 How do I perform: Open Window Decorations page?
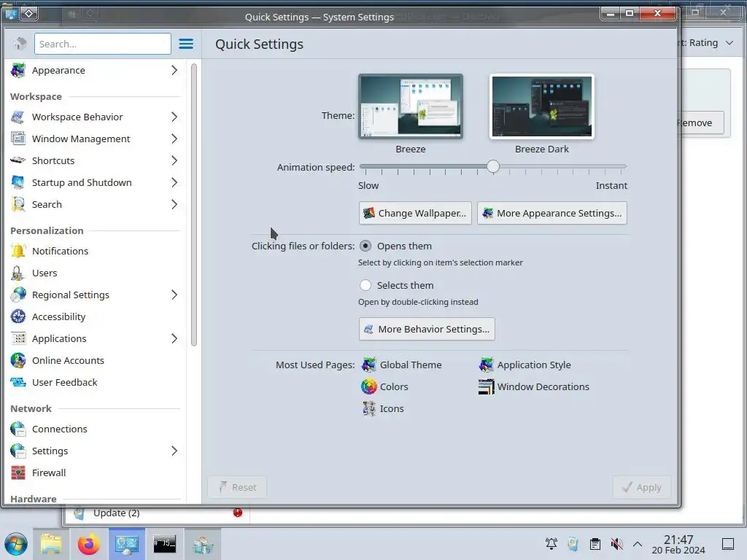(x=533, y=386)
